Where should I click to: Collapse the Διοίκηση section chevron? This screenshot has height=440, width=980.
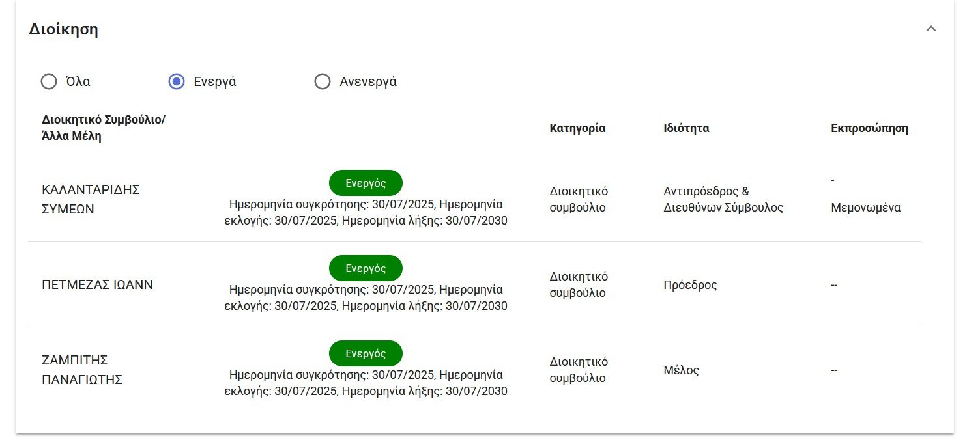pyautogui.click(x=931, y=29)
